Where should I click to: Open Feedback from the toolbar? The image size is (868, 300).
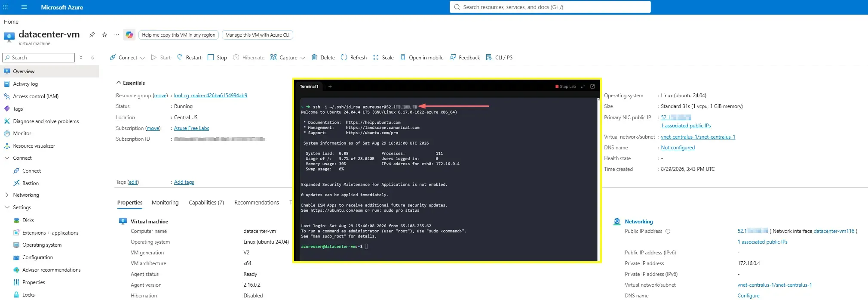coord(465,58)
